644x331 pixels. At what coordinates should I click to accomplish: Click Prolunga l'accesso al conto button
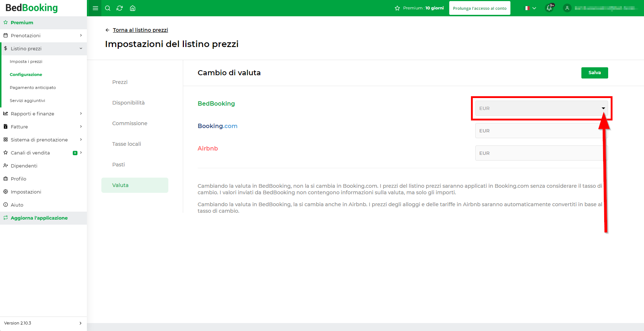pyautogui.click(x=480, y=8)
